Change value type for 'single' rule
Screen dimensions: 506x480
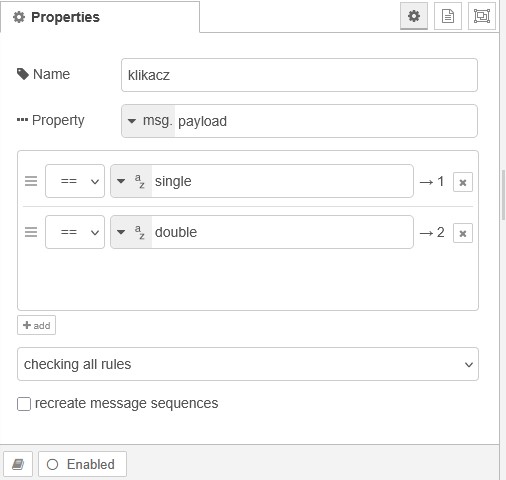[x=131, y=181]
